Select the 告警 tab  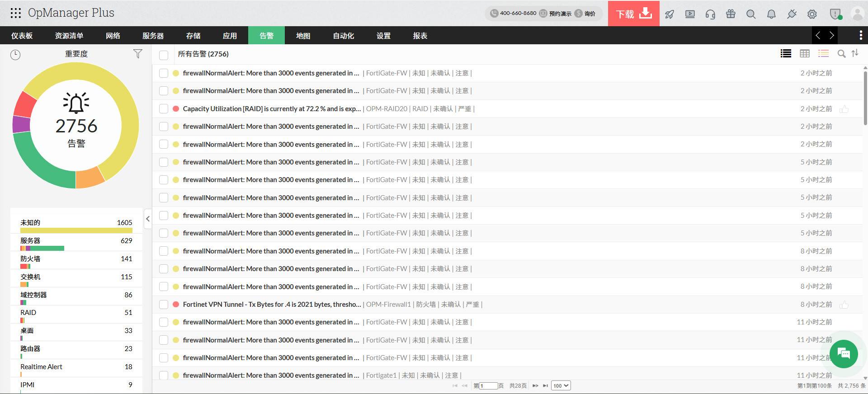pos(266,35)
